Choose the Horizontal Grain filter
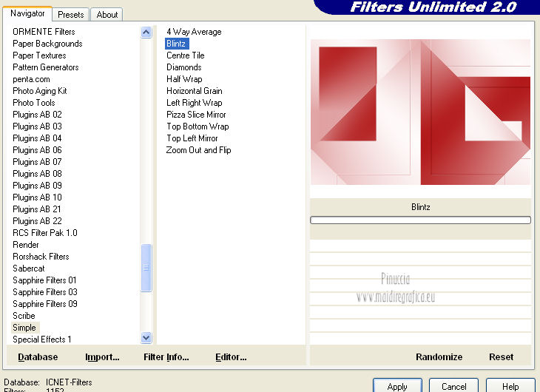This screenshot has width=540, height=392. (195, 90)
